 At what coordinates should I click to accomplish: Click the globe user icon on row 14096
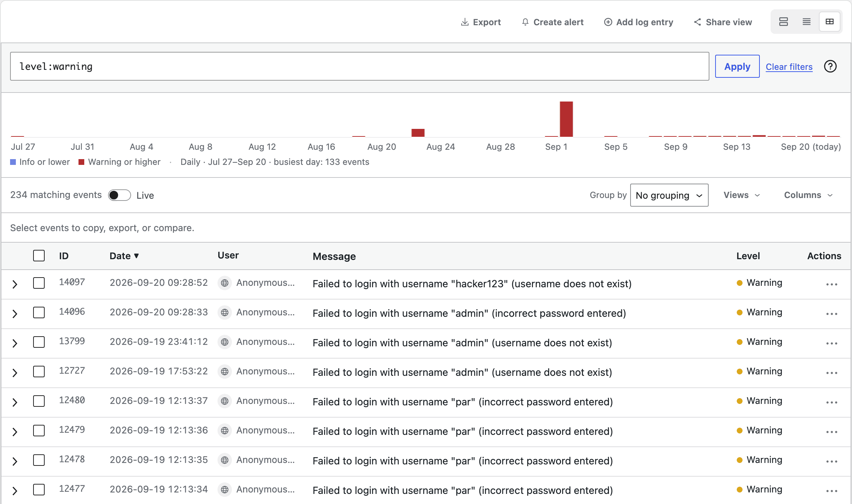(x=225, y=313)
